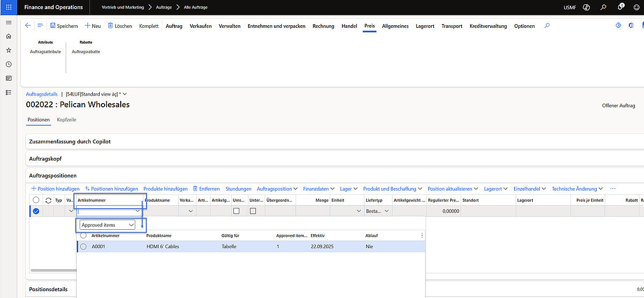644x298 pixels.
Task: Open the Entnehmen und verpacken ribbon tab
Action: [x=276, y=26]
